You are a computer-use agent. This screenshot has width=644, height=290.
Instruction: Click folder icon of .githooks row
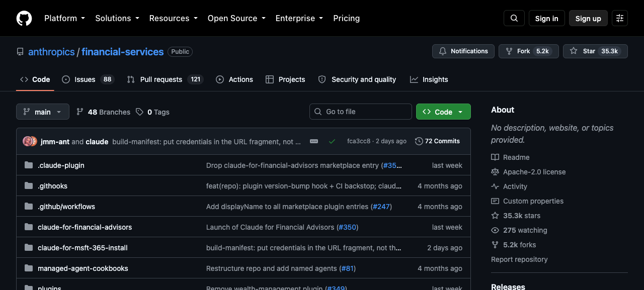(29, 186)
